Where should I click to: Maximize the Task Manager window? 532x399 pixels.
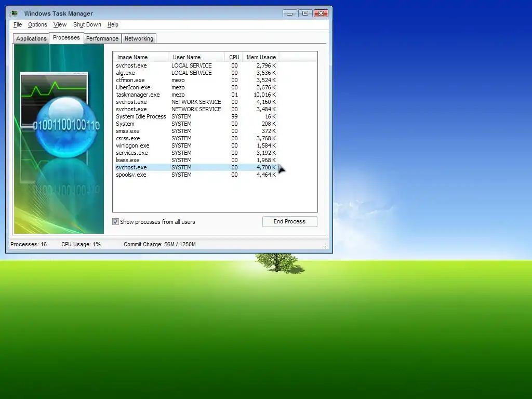[x=305, y=14]
